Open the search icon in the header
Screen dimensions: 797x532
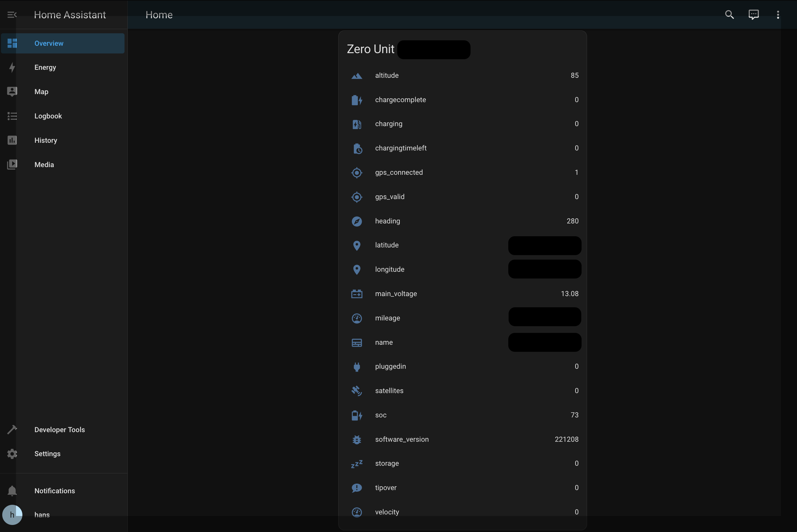[x=729, y=15]
